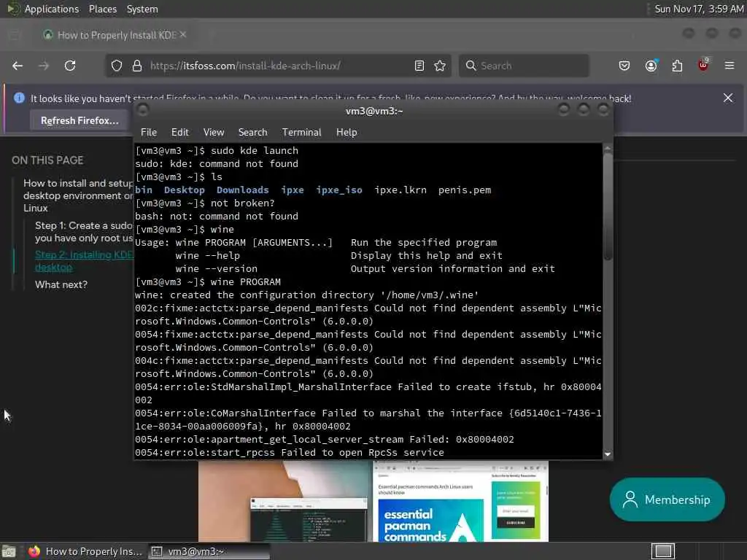Open the tracking protection shield icon

click(117, 66)
